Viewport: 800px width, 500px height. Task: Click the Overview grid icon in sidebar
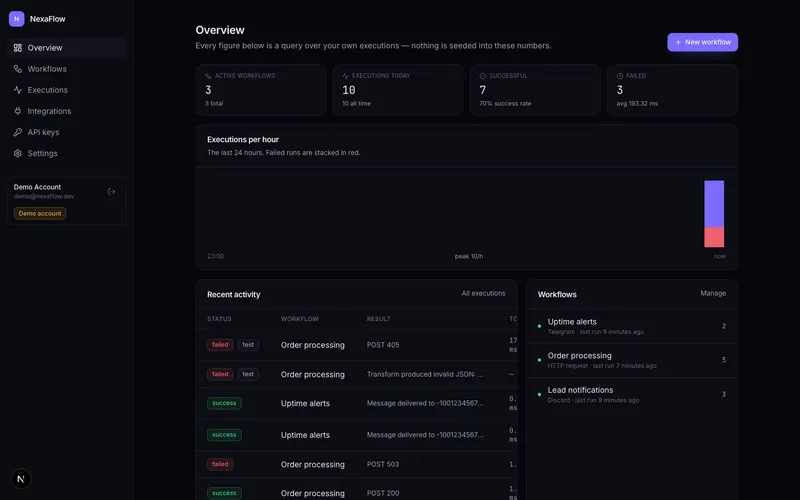(18, 48)
